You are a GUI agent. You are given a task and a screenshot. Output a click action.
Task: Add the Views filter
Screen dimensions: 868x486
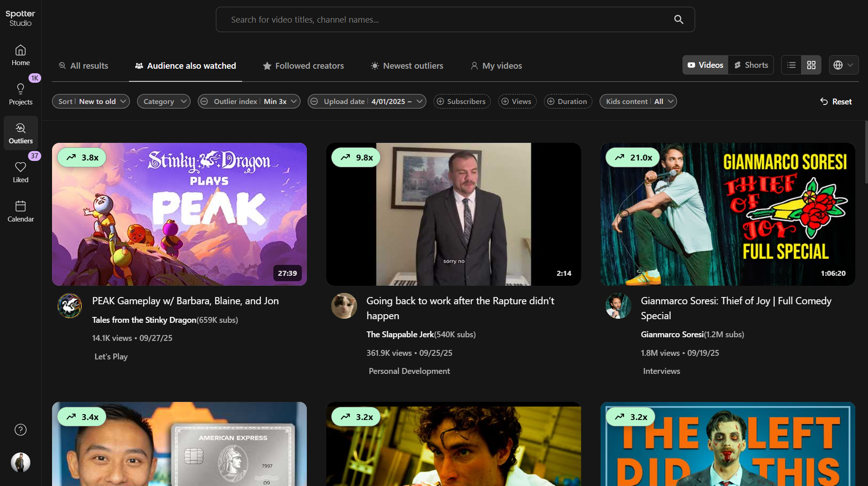coord(517,101)
